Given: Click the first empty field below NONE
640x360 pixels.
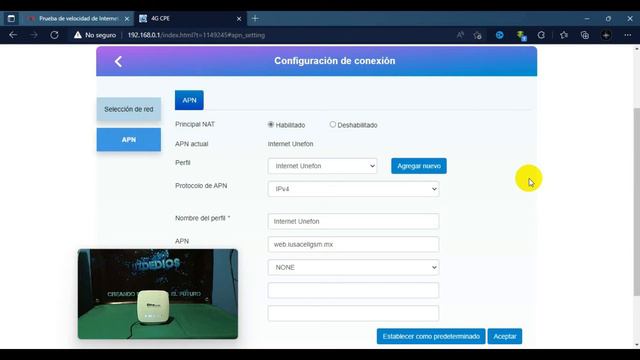Looking at the screenshot, I should point(353,290).
